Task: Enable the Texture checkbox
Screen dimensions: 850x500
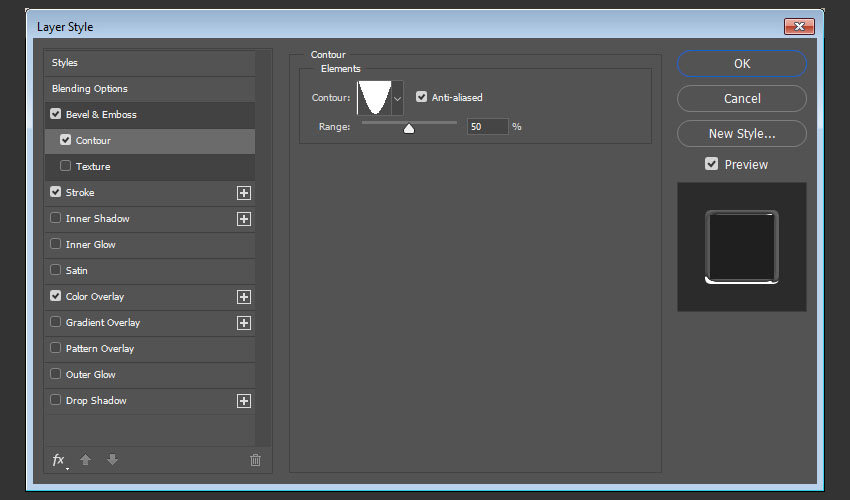Action: point(66,166)
